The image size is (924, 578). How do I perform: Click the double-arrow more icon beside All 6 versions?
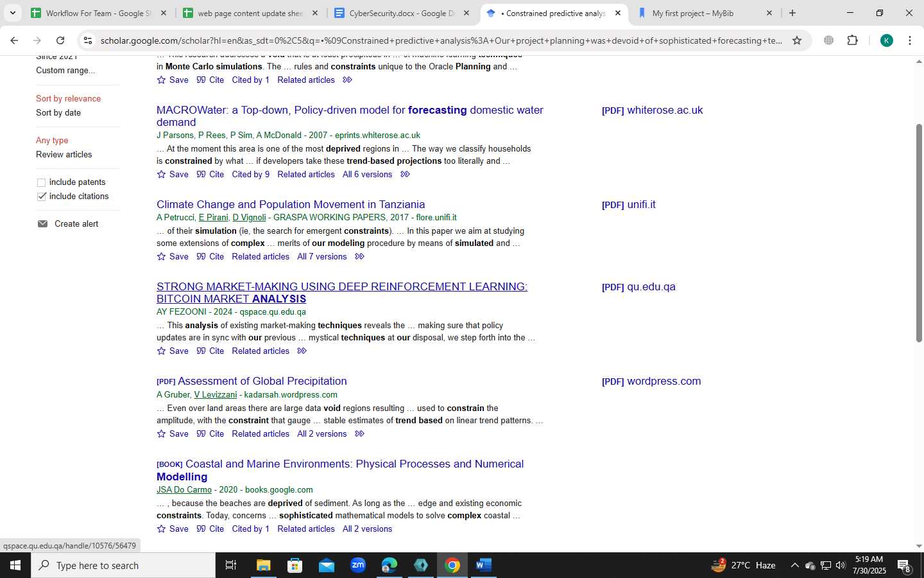pyautogui.click(x=405, y=175)
